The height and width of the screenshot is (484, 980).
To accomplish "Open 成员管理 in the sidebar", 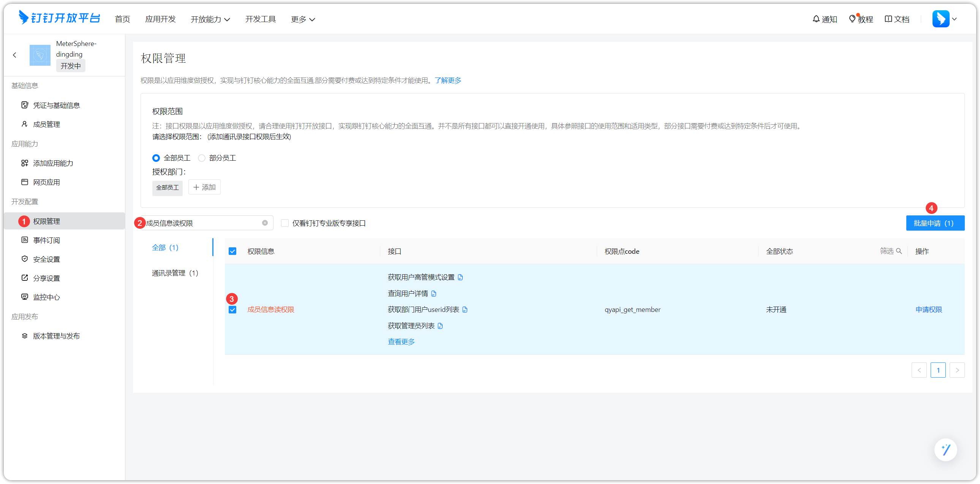I will pyautogui.click(x=46, y=124).
